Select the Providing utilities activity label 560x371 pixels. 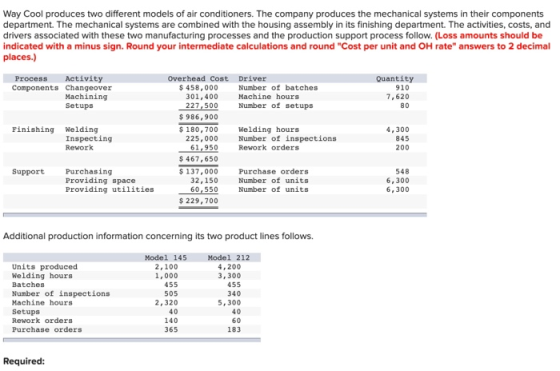click(x=110, y=189)
